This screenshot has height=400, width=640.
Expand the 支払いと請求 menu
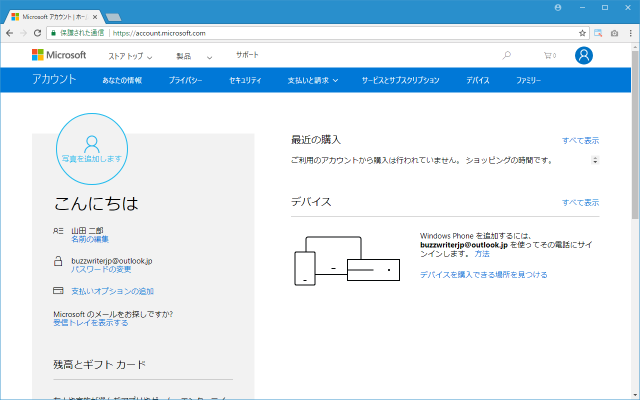click(313, 80)
